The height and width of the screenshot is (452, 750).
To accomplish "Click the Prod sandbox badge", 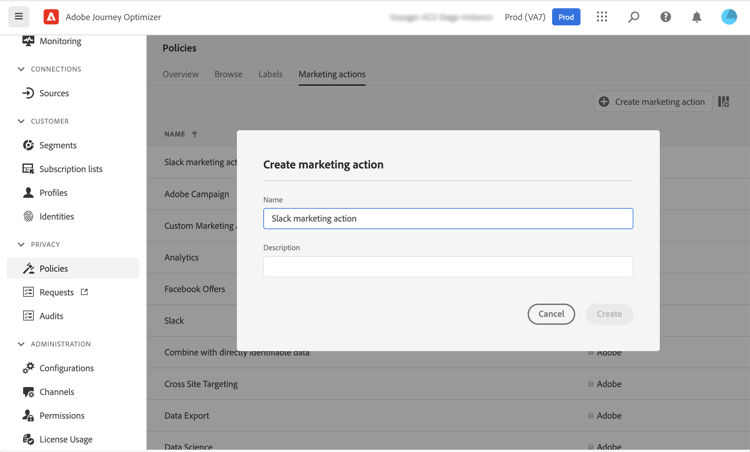I will [566, 17].
